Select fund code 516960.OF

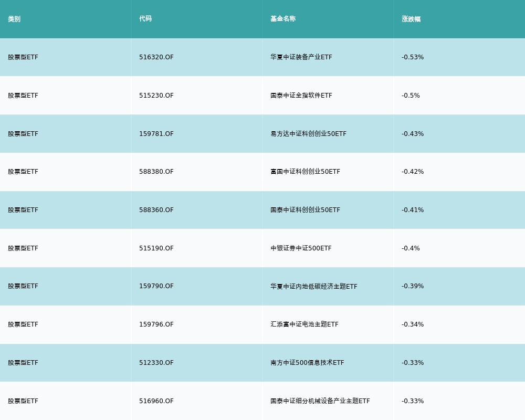pyautogui.click(x=156, y=401)
